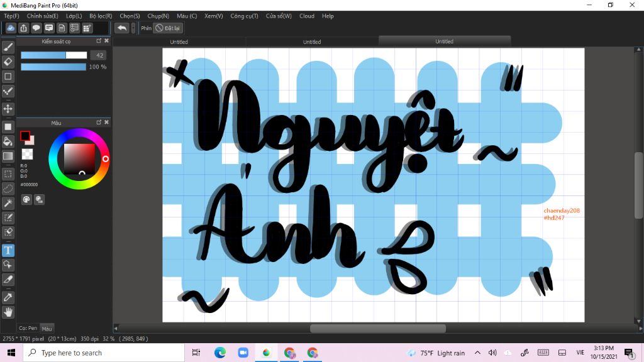Adjust the brush size slider
This screenshot has height=362, width=644.
pyautogui.click(x=54, y=55)
